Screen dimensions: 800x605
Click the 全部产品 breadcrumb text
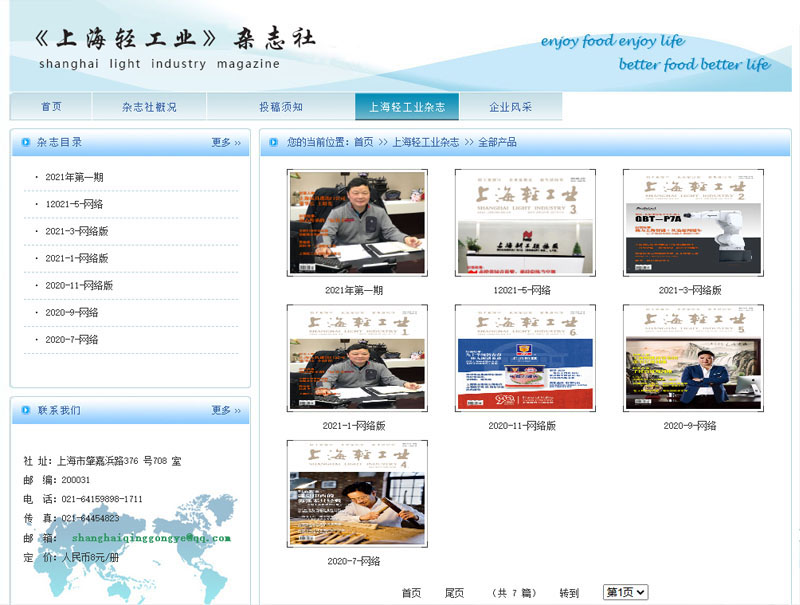point(497,142)
